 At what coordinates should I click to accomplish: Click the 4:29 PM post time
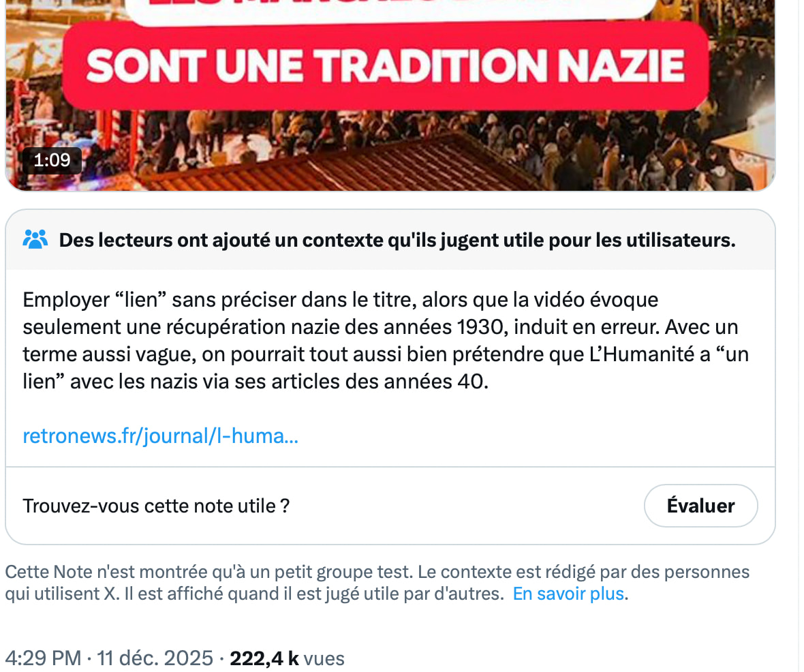click(43, 658)
